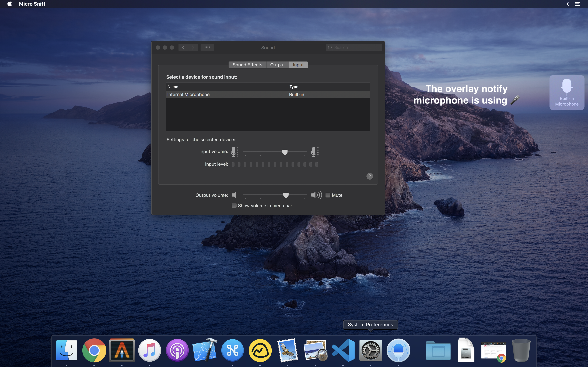Click the System Preferences gear icon
588x367 pixels.
tap(370, 350)
